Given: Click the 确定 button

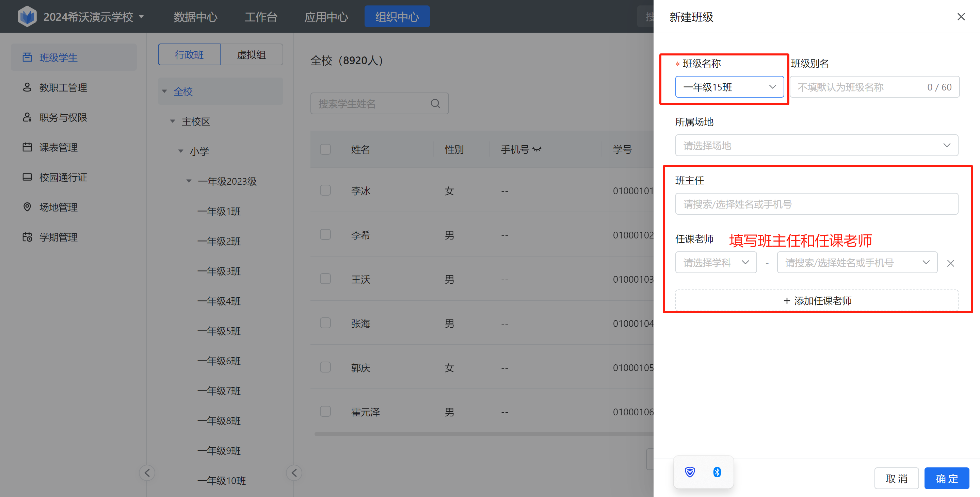Looking at the screenshot, I should point(947,478).
